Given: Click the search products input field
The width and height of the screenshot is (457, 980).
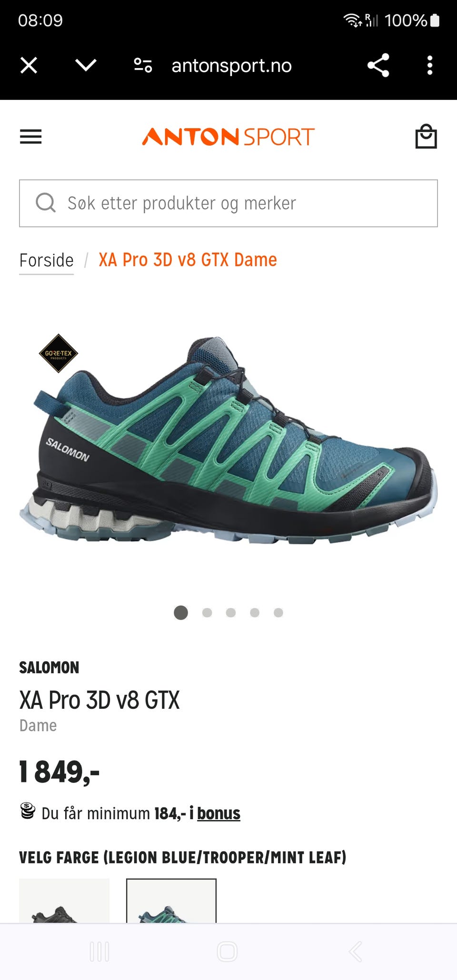Looking at the screenshot, I should [228, 203].
